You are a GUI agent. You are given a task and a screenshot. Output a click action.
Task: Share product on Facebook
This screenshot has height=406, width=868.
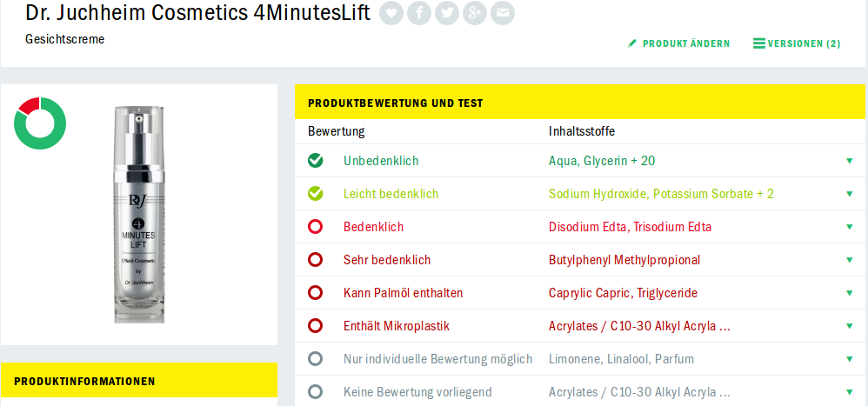tap(419, 13)
